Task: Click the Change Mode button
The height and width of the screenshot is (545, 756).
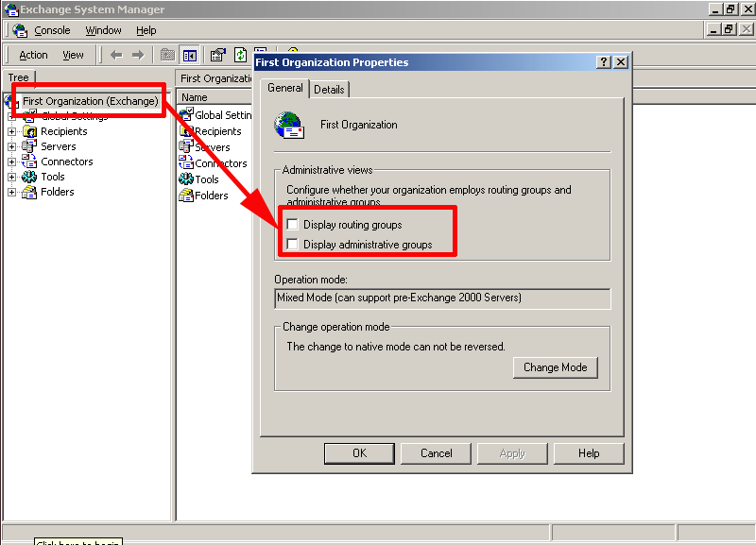Action: (556, 367)
